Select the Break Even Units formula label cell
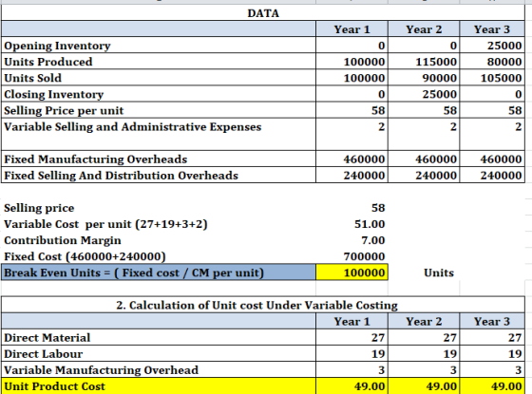This screenshot has height=394, width=532. click(x=159, y=272)
